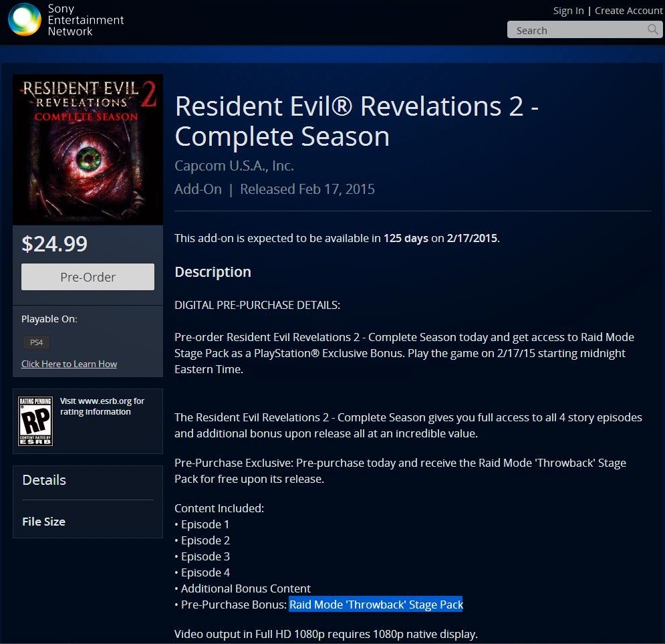Click the Capcom U.S.A., Inc. publisher name

pyautogui.click(x=234, y=165)
